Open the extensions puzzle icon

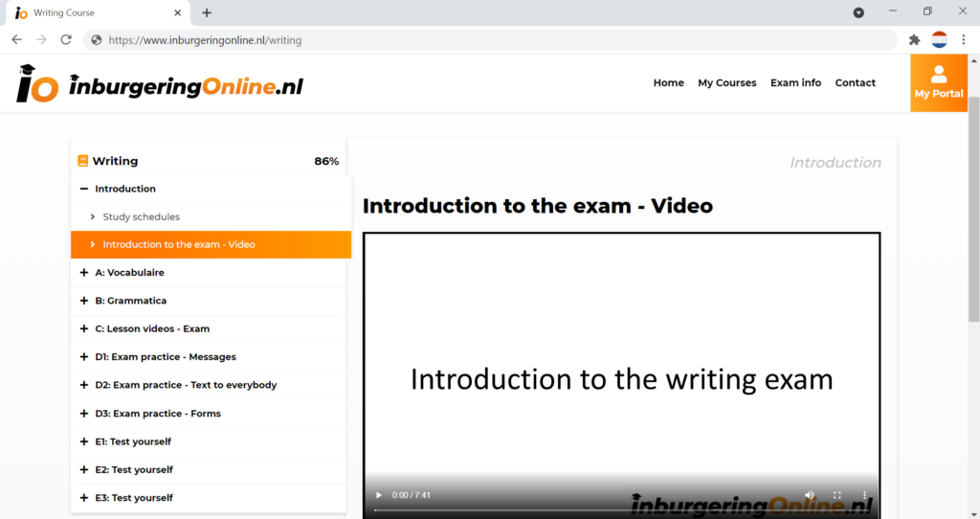coord(914,39)
